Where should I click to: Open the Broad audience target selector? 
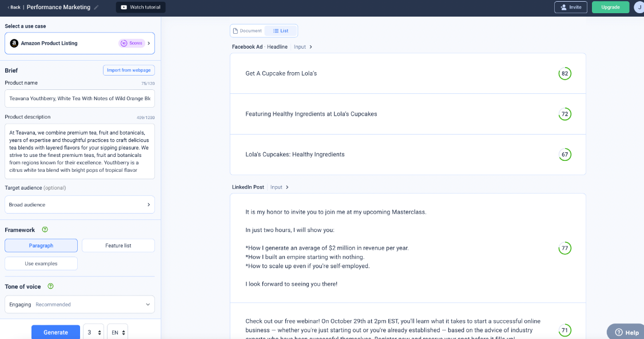click(79, 204)
